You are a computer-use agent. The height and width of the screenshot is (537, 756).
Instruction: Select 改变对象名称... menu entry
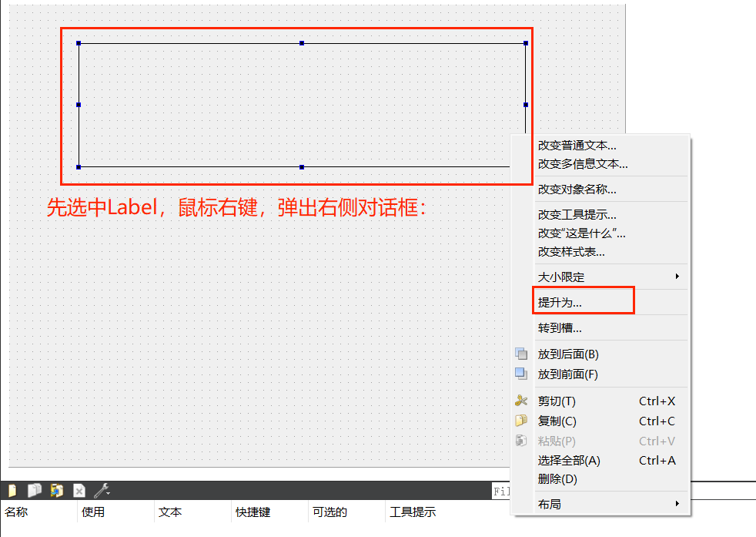coord(600,189)
